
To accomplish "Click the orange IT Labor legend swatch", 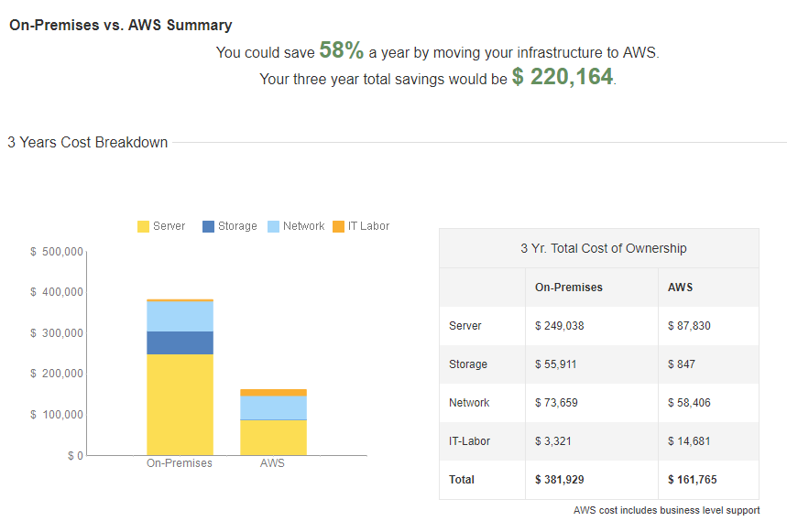I will pos(339,227).
